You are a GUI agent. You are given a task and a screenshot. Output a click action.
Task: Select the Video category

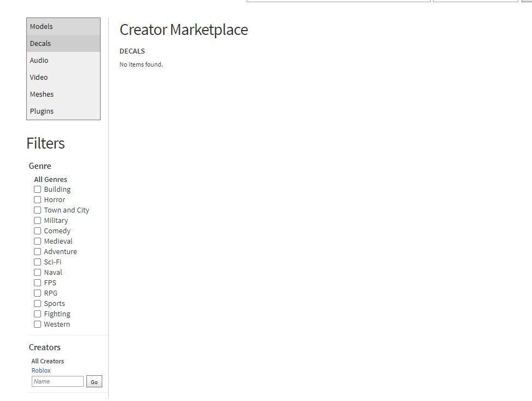click(38, 77)
